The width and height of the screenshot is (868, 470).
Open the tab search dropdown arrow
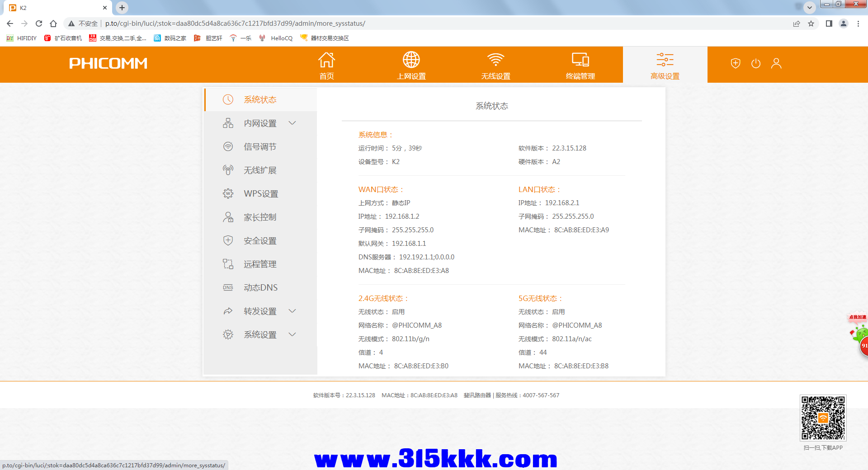(810, 7)
